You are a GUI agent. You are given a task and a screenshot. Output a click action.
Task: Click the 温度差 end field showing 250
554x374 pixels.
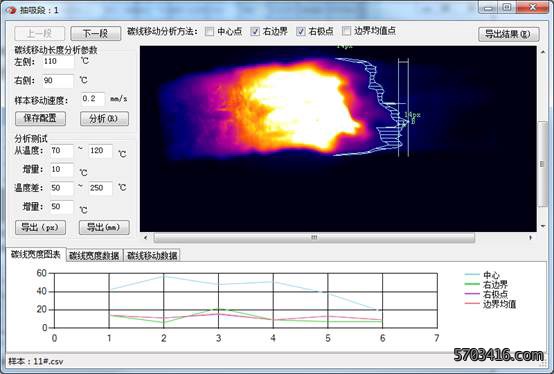click(x=100, y=188)
